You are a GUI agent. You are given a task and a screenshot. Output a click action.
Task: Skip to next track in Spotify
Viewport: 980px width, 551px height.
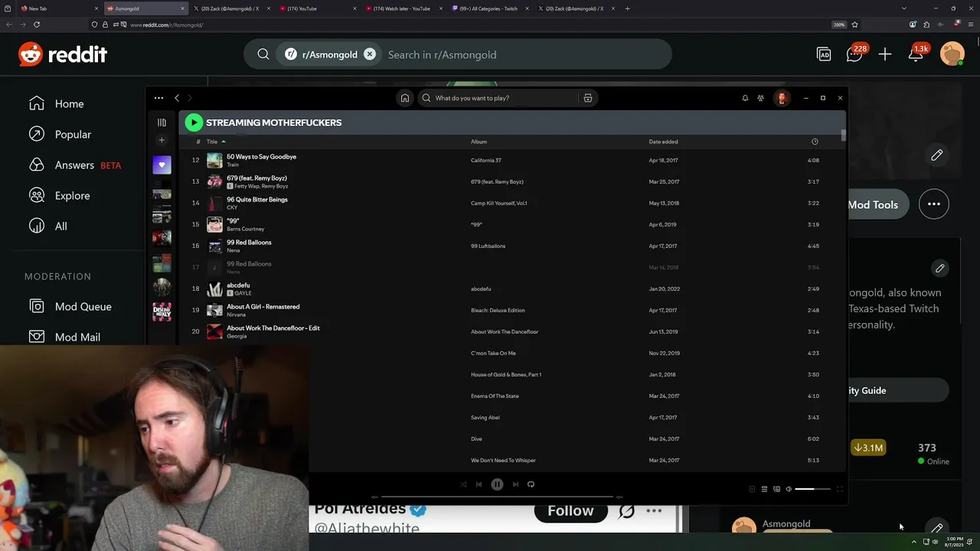[x=515, y=484]
